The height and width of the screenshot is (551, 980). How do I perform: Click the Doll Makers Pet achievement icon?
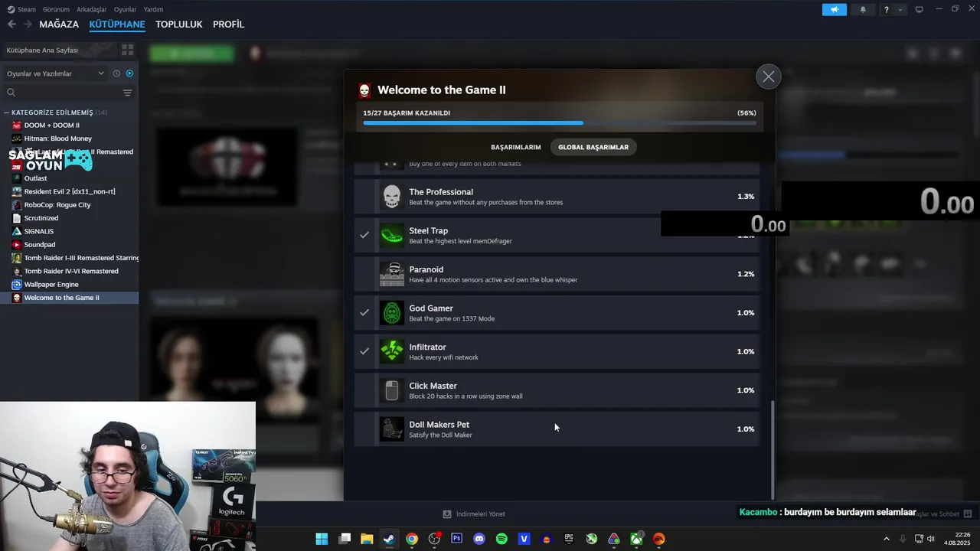(392, 429)
